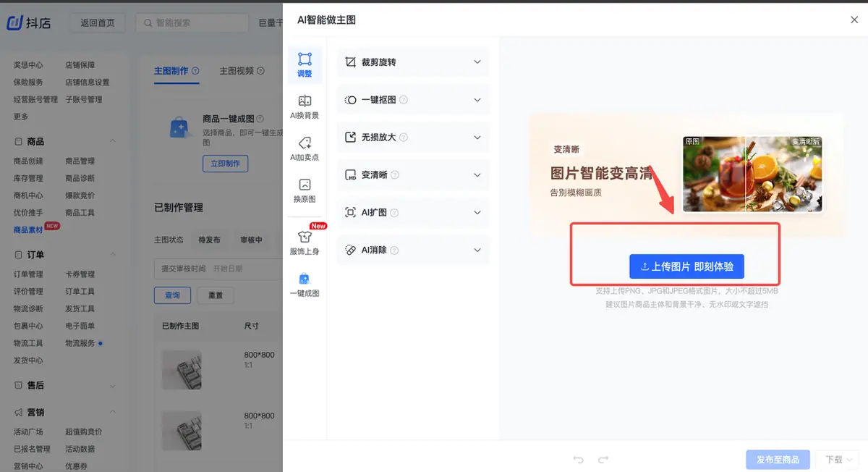
Task: Open 商品素材 in the sidebar
Action: pos(29,230)
